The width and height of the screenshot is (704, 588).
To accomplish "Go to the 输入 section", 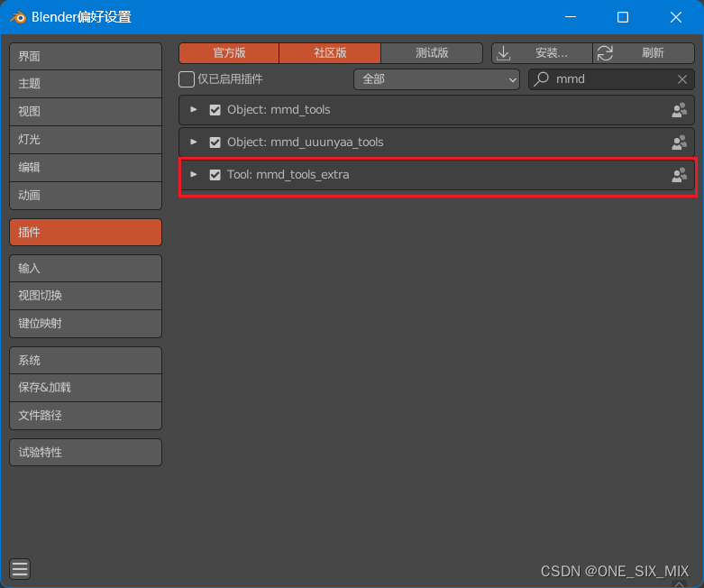I will click(x=86, y=268).
